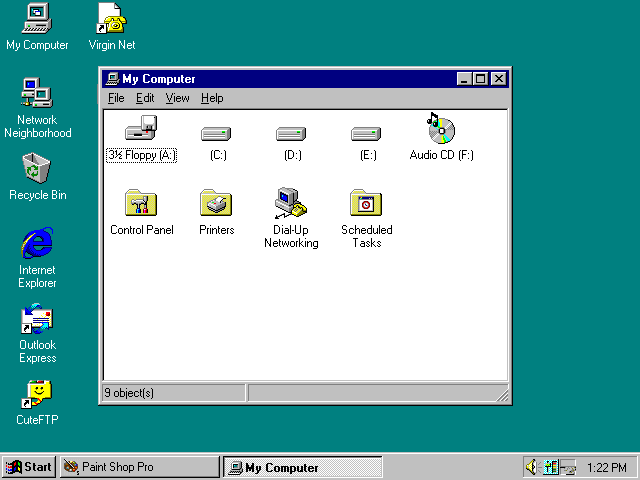Minimize the My Computer window
The width and height of the screenshot is (640, 480).
click(x=464, y=78)
